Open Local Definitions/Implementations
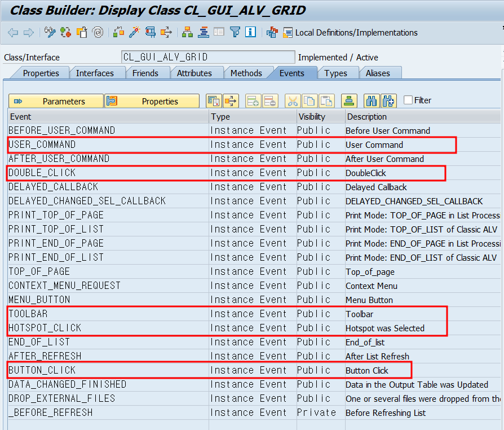 [x=350, y=33]
